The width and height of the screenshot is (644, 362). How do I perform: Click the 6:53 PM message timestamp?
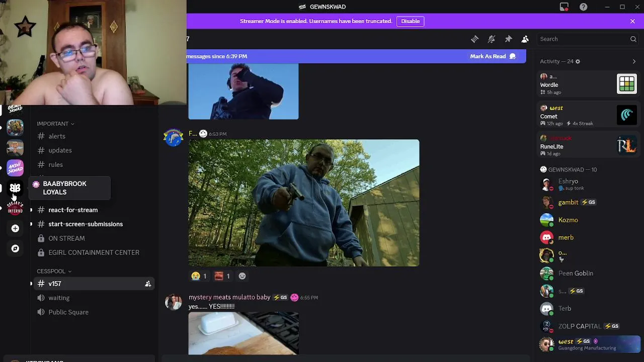coord(218,134)
